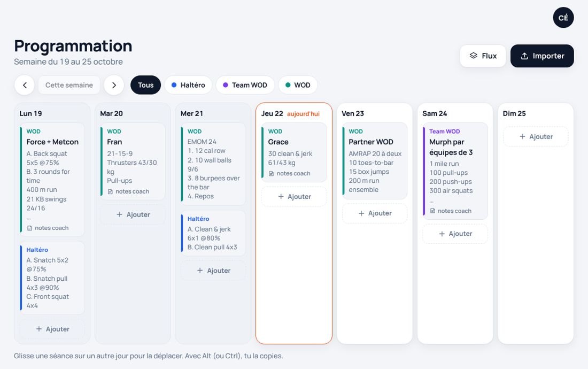This screenshot has height=369, width=588.
Task: Toggle the WOD filter chip
Action: 298,85
